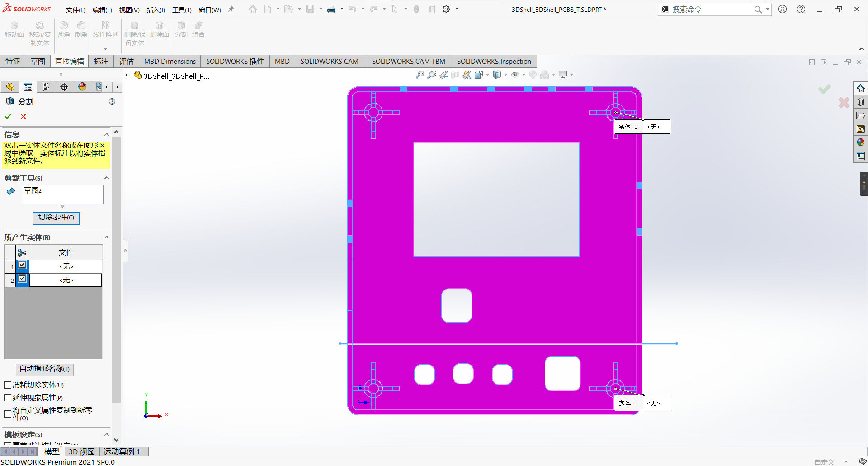868x466 pixels.
Task: Click the 自动指派名称 button
Action: [x=44, y=369]
